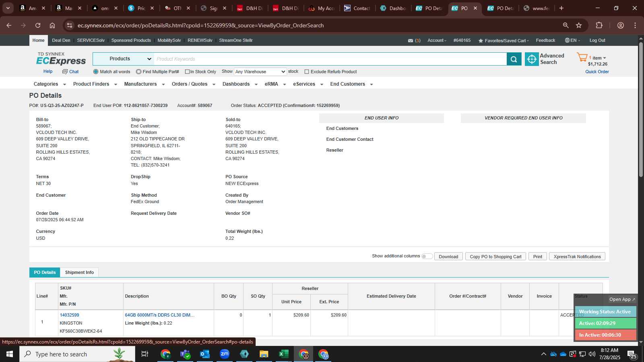This screenshot has width=644, height=362.
Task: Expand Orders / Quotes menu
Action: (x=194, y=84)
